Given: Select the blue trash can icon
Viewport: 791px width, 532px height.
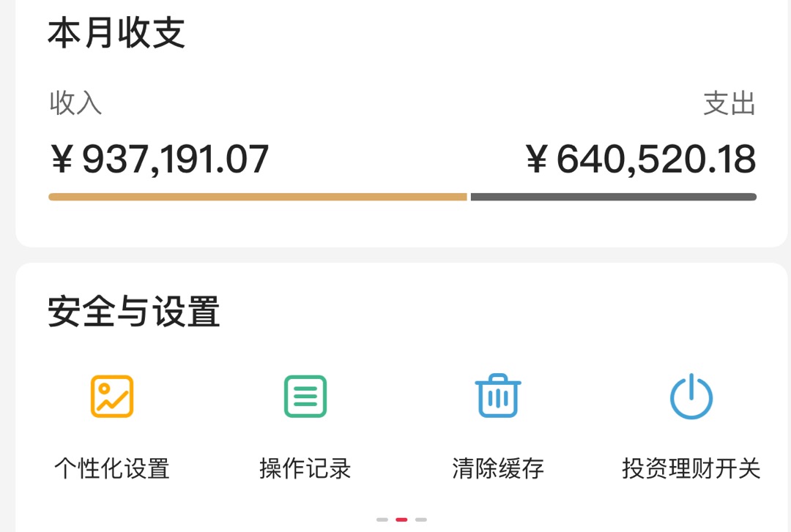Looking at the screenshot, I should pyautogui.click(x=498, y=395).
